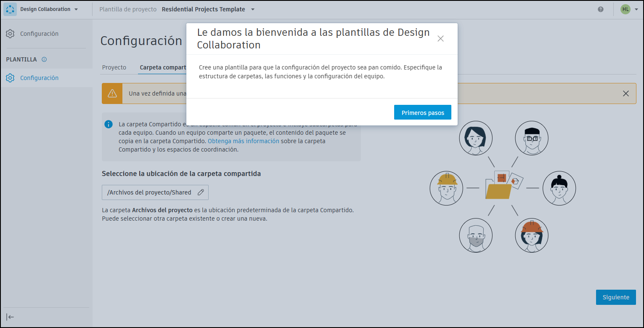The height and width of the screenshot is (328, 644).
Task: Open the Obtenga más información link
Action: click(x=244, y=141)
